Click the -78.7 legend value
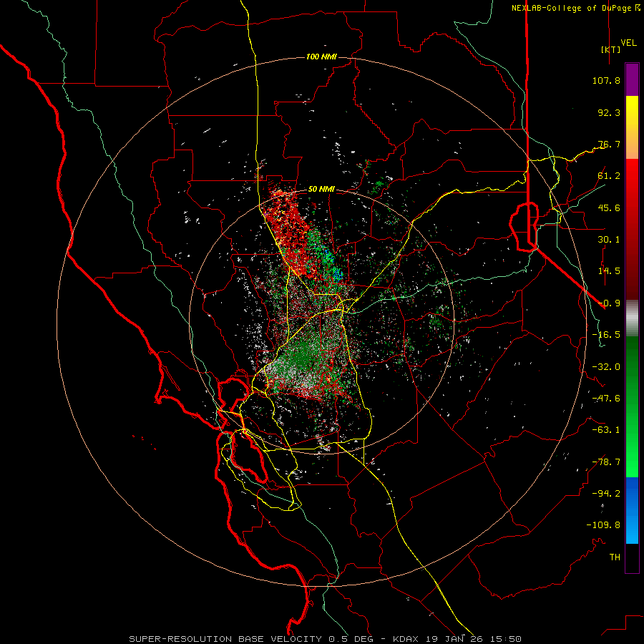The height and width of the screenshot is (644, 644). [x=606, y=462]
